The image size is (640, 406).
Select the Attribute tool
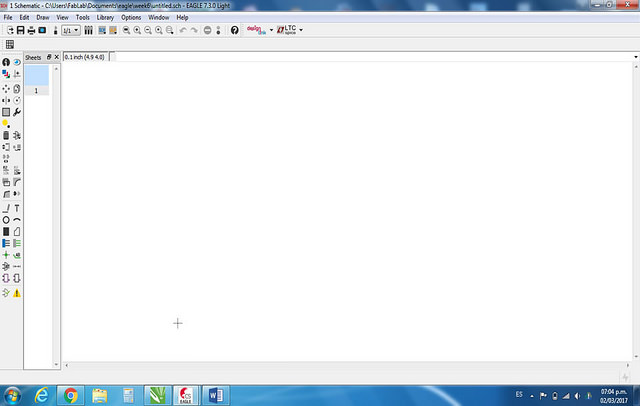point(6,266)
